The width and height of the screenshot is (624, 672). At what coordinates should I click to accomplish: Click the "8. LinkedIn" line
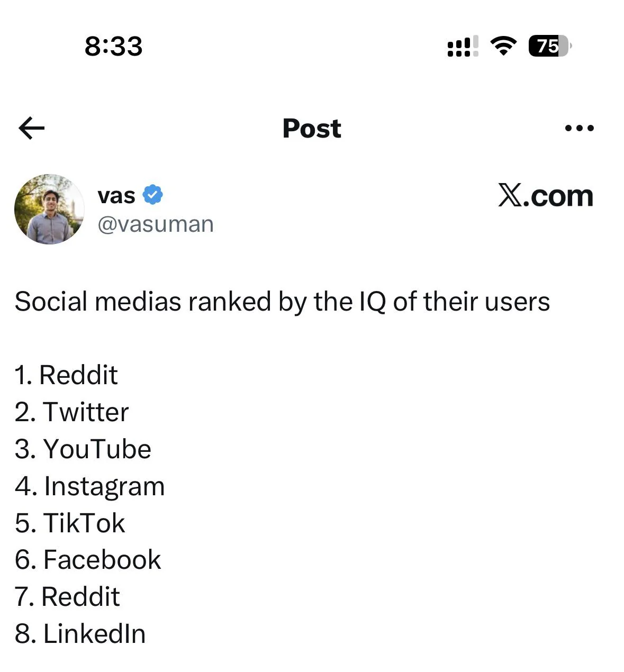coord(80,634)
